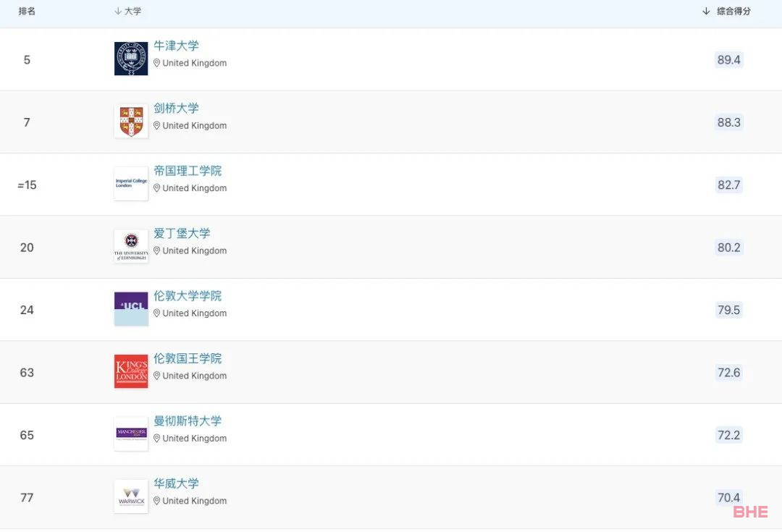Open the 爱丁堡大学 link

(x=182, y=233)
